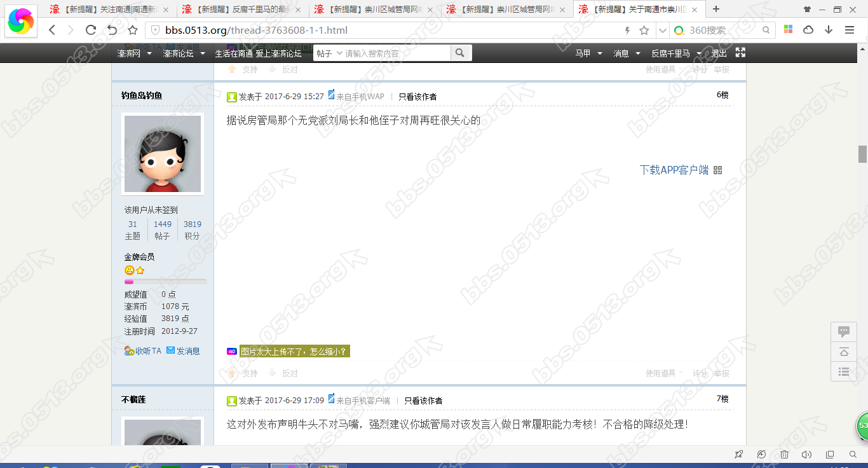Expand the 消息 messages dropdown
This screenshot has height=468, width=868.
point(626,53)
